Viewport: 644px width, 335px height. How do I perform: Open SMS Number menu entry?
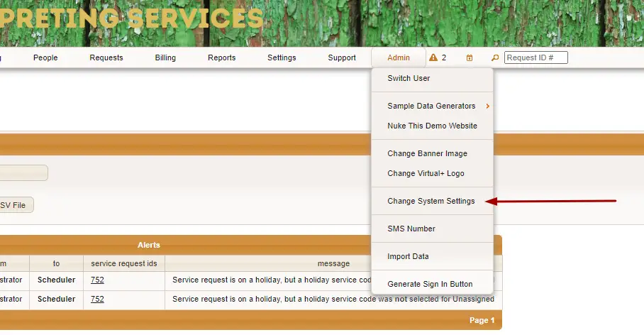point(411,229)
